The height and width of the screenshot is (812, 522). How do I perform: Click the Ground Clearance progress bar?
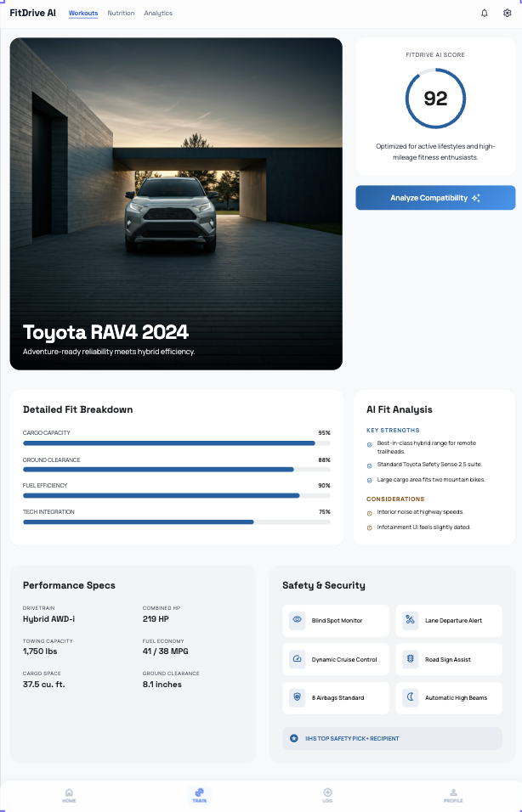point(176,469)
